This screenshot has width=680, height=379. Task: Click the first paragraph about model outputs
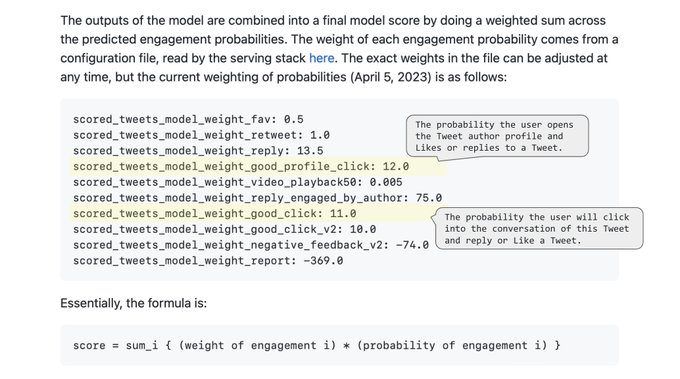(340, 49)
